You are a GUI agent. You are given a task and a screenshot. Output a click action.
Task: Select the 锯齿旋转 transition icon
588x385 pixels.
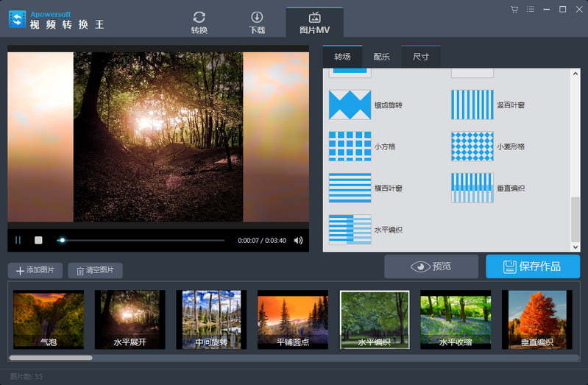350,105
